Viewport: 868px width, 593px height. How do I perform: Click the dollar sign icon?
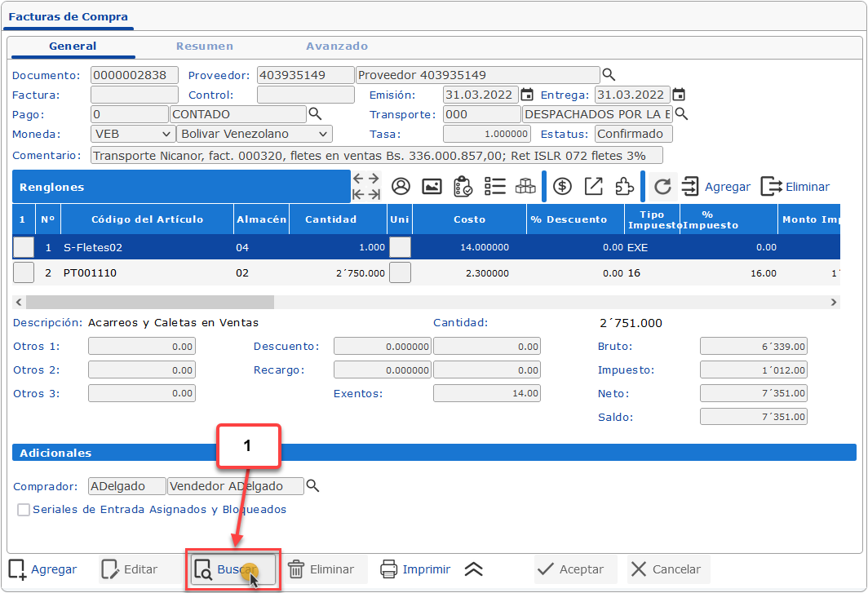(x=562, y=187)
